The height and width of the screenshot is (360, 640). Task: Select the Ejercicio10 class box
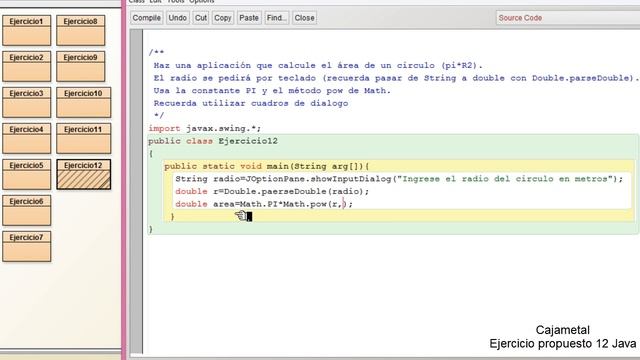(84, 102)
